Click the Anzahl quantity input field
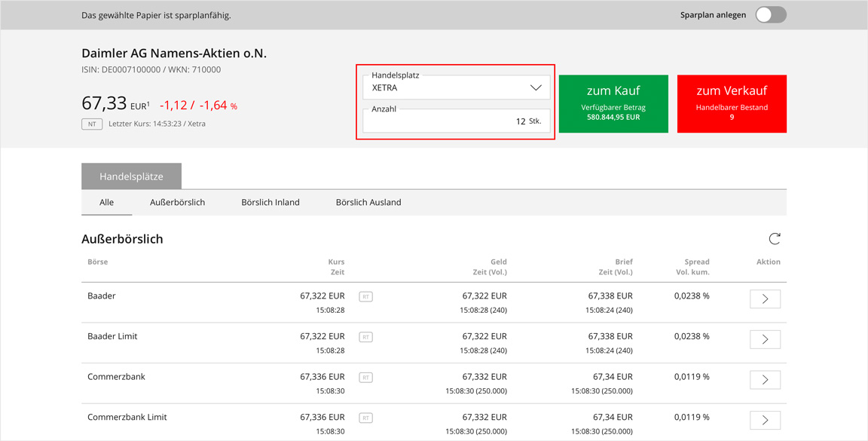 pos(456,121)
